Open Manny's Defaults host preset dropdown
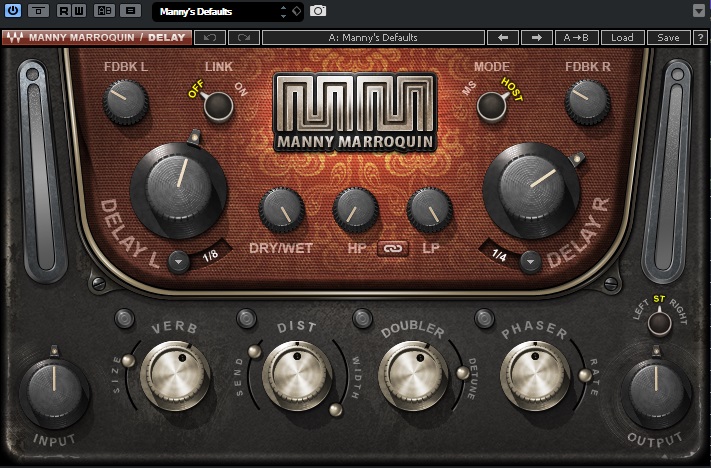The width and height of the screenshot is (711, 468). coord(227,11)
